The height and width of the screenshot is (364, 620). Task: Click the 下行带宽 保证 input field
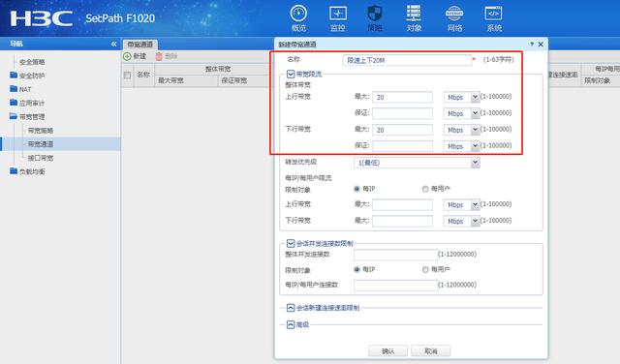coord(403,146)
